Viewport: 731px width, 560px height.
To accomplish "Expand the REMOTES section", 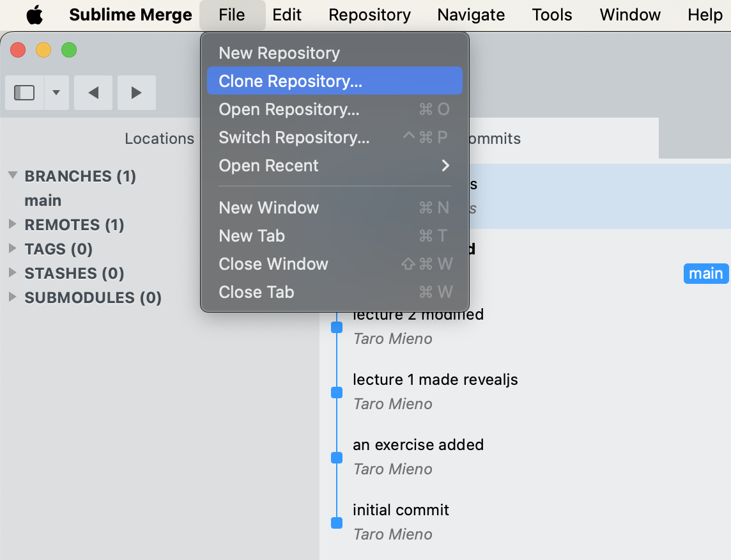I will 13,224.
